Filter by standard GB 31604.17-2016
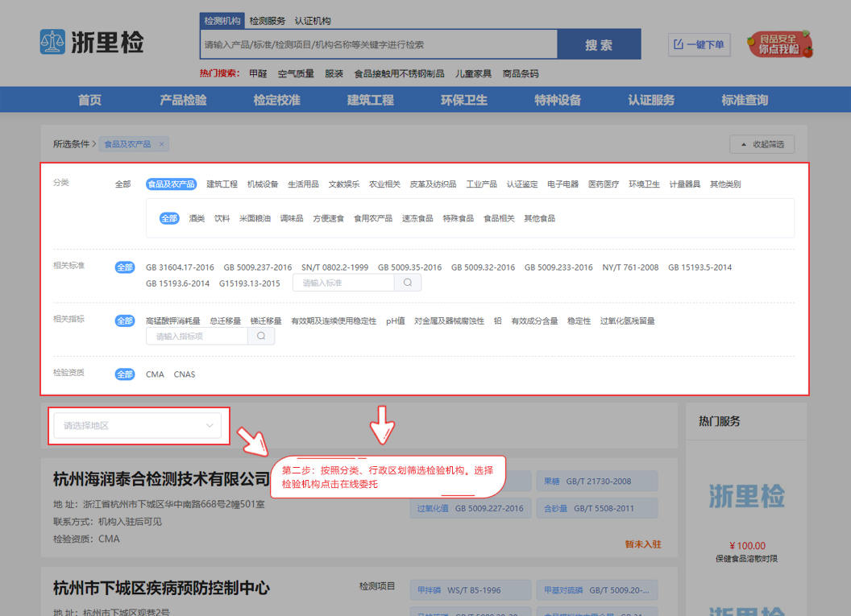 pyautogui.click(x=180, y=267)
